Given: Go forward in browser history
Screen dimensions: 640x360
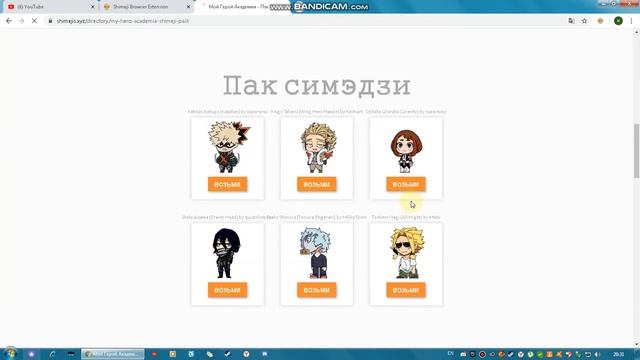Looking at the screenshot, I should click(22, 21).
